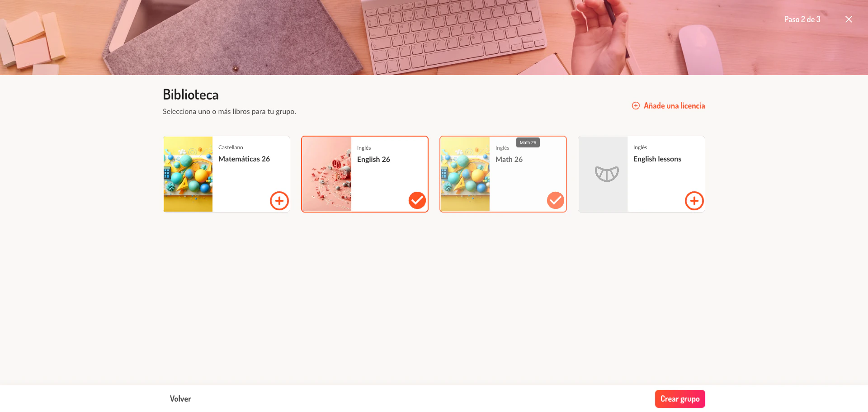Click the Biblioteca heading

coord(191,95)
